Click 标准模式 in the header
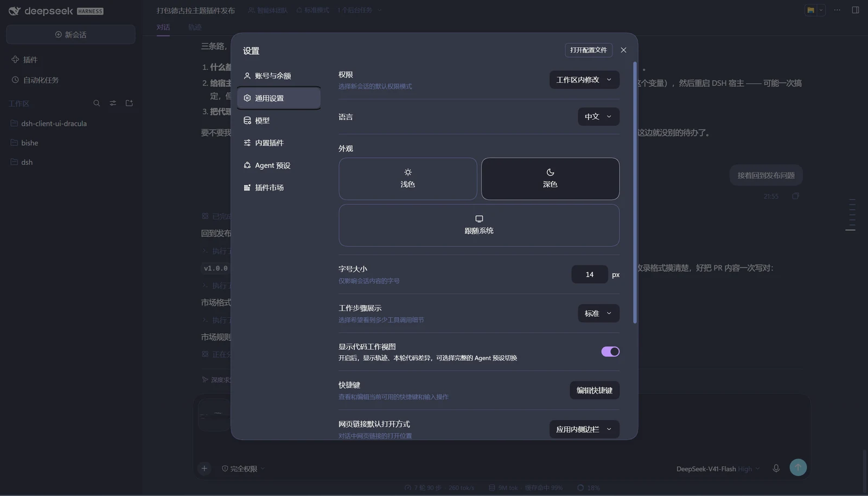868x496 pixels. pos(313,10)
